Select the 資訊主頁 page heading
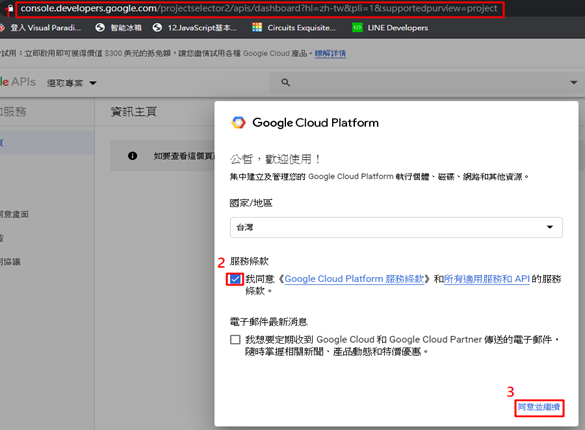The height and width of the screenshot is (430, 585). pos(134,112)
